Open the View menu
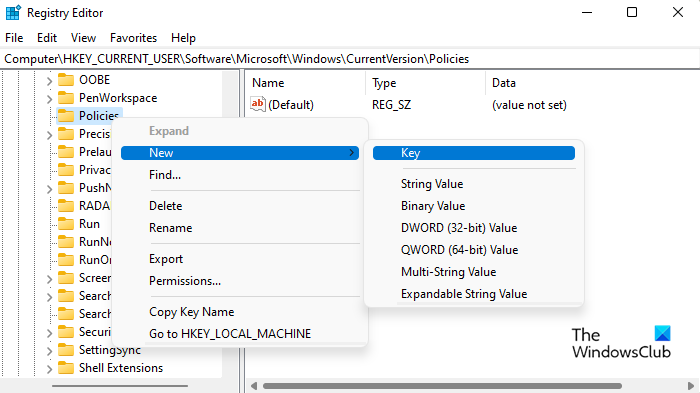 [83, 38]
